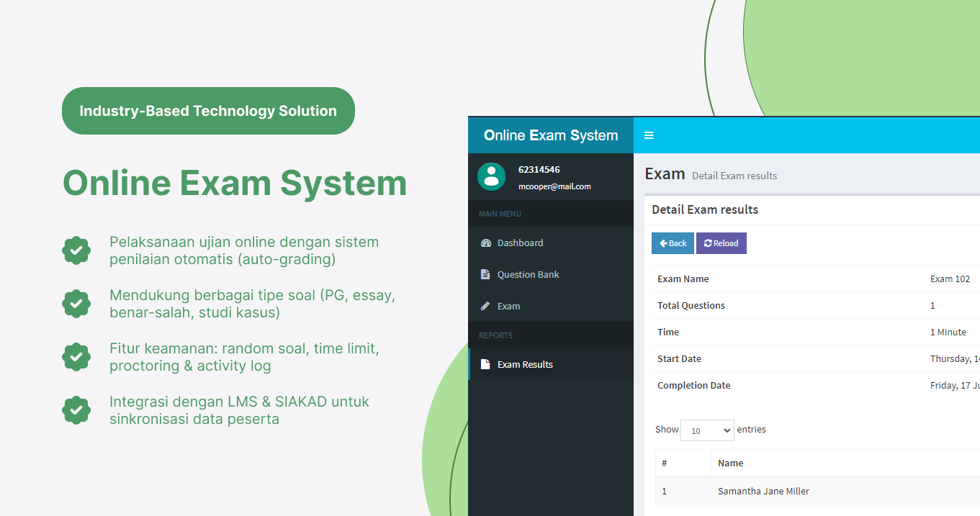Click the circular refresh icon on Reload

click(709, 243)
